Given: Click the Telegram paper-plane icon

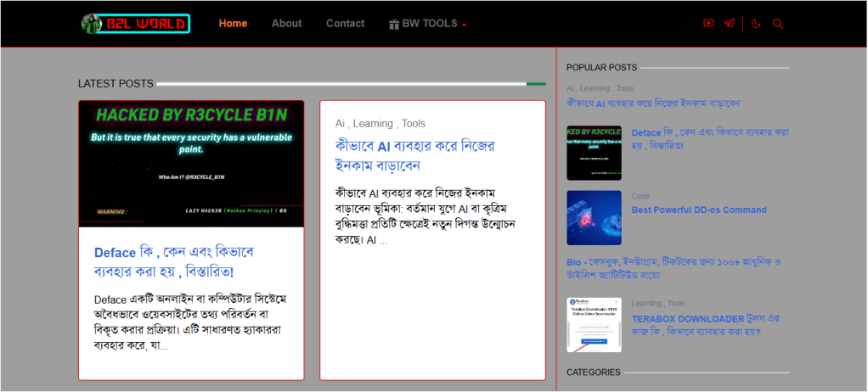Looking at the screenshot, I should pos(729,24).
